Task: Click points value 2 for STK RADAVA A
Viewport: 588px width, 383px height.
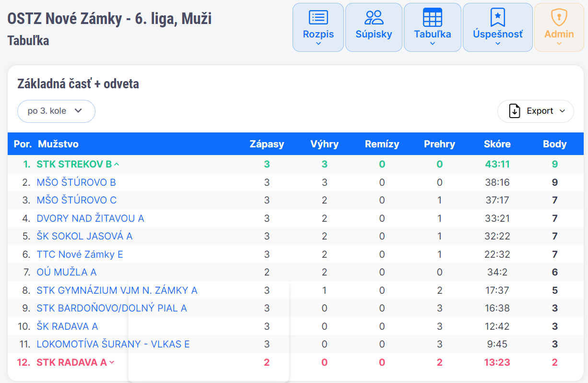Action: [x=555, y=362]
